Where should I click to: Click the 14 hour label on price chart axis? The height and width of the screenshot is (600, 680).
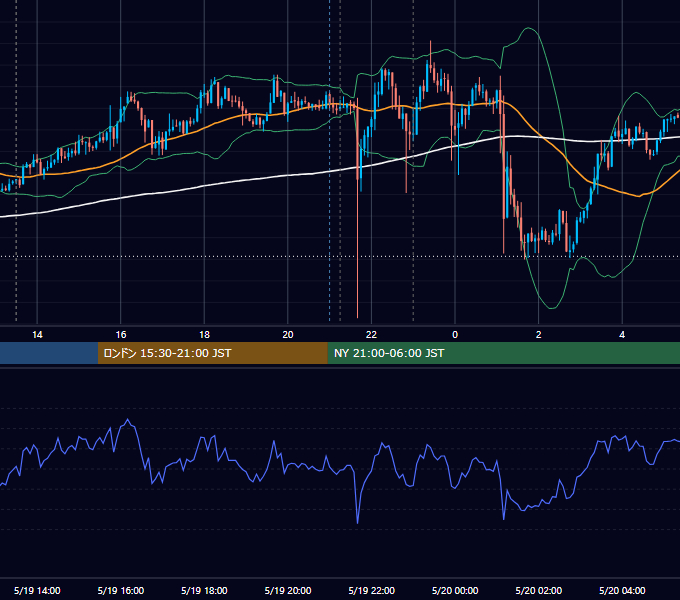coord(37,335)
